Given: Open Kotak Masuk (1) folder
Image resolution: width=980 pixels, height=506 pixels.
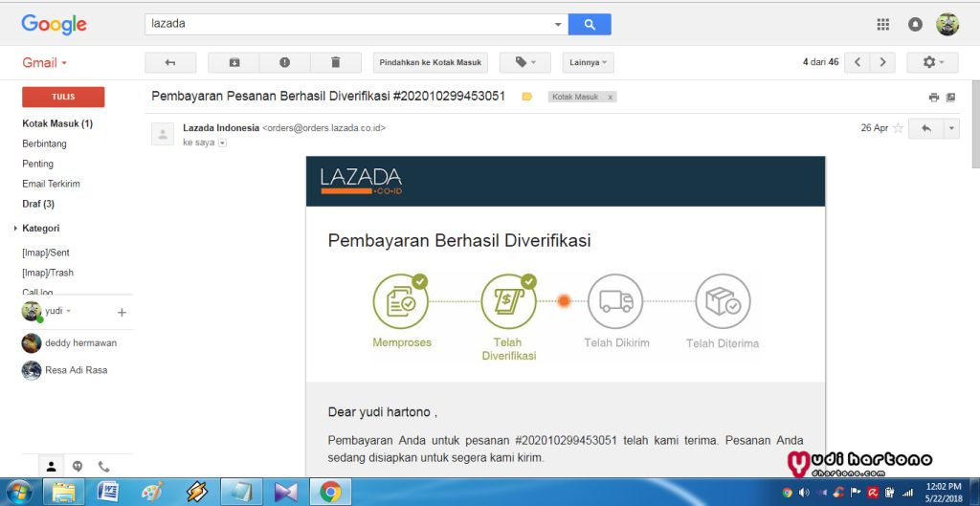Looking at the screenshot, I should click(x=57, y=123).
